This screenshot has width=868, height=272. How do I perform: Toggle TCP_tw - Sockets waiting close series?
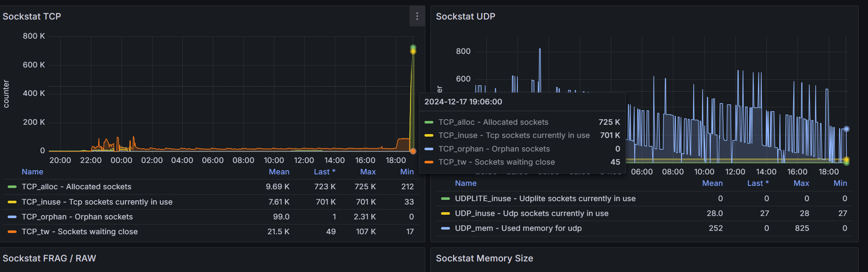point(79,232)
